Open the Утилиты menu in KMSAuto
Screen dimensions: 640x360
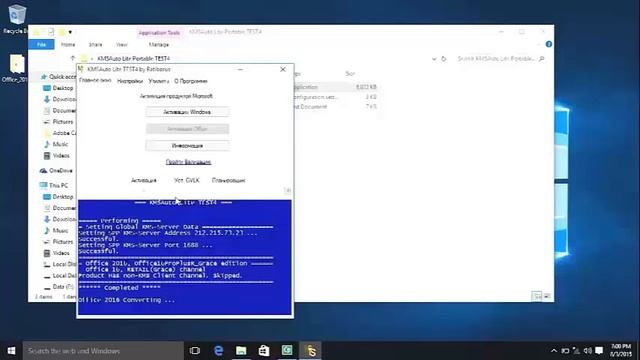click(x=159, y=81)
